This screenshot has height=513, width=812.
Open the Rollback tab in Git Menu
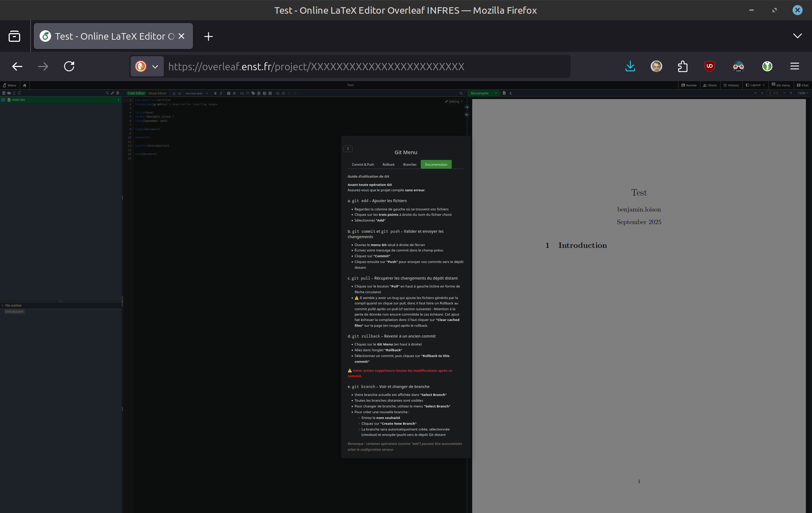tap(388, 165)
